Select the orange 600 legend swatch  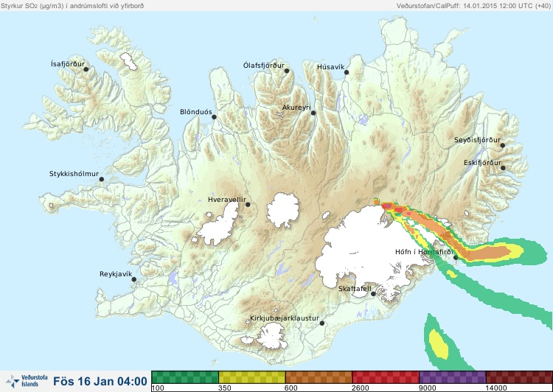click(x=319, y=377)
